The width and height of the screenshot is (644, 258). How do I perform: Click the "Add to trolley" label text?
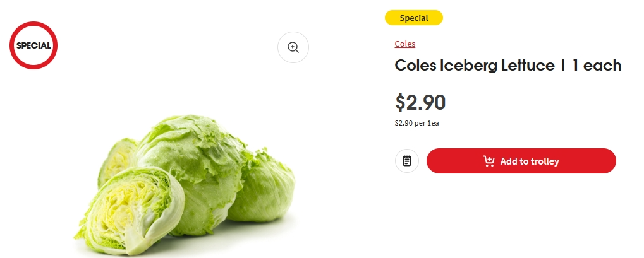coord(530,161)
